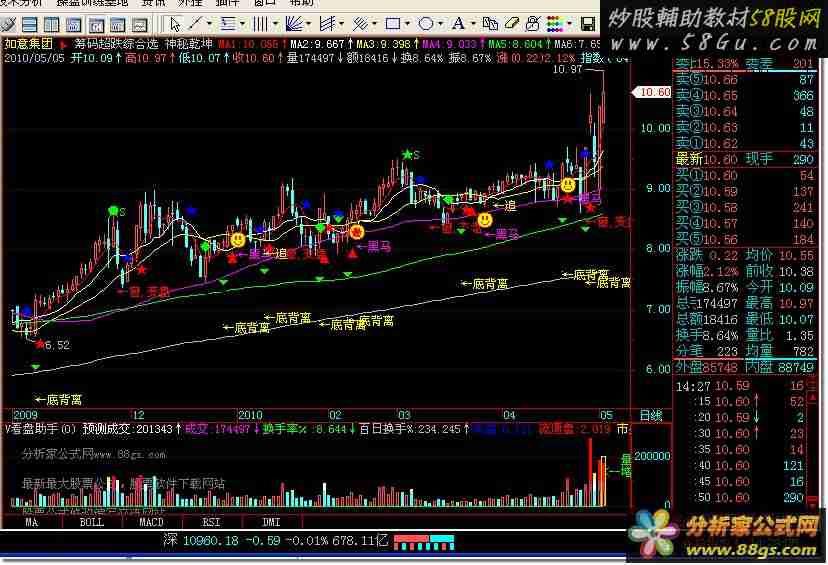Click the 10.60 current price tag
Viewport: 828px width, 565px height.
652,92
